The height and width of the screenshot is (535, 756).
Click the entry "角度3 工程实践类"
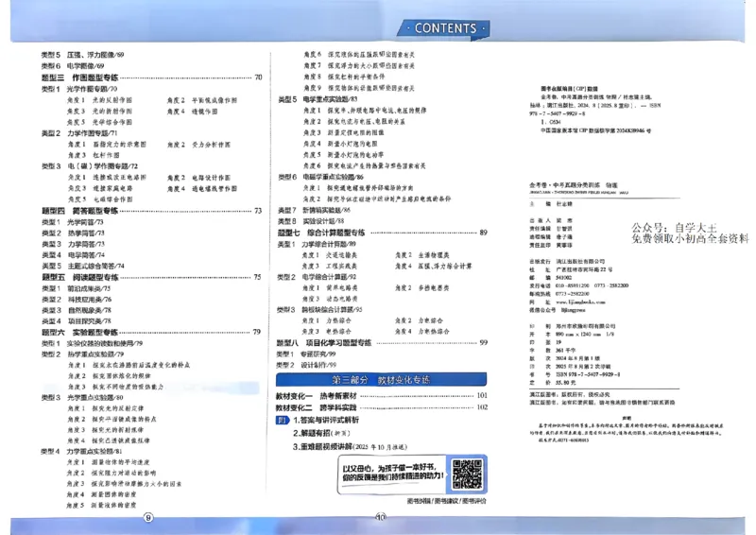pyautogui.click(x=330, y=267)
